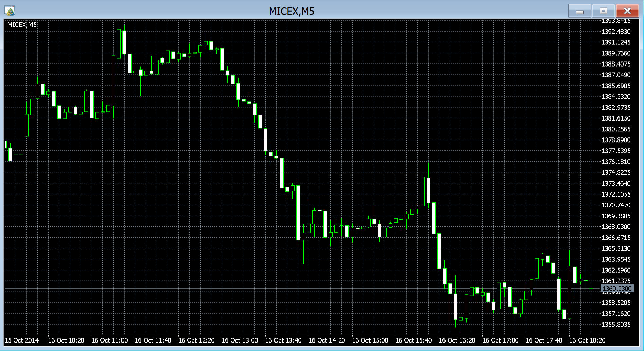The image size is (644, 351).
Task: Select the MICEX,M5 label inside the chart
Action: click(x=22, y=25)
